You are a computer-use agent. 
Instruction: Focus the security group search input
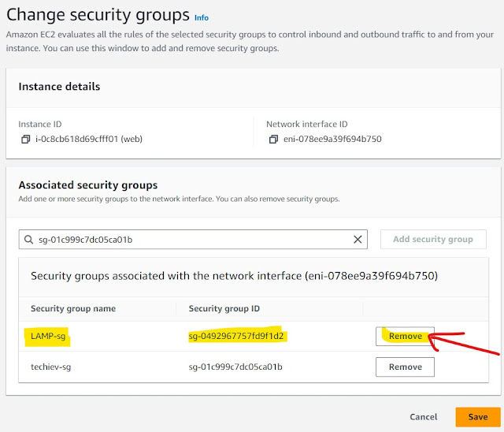click(x=189, y=240)
